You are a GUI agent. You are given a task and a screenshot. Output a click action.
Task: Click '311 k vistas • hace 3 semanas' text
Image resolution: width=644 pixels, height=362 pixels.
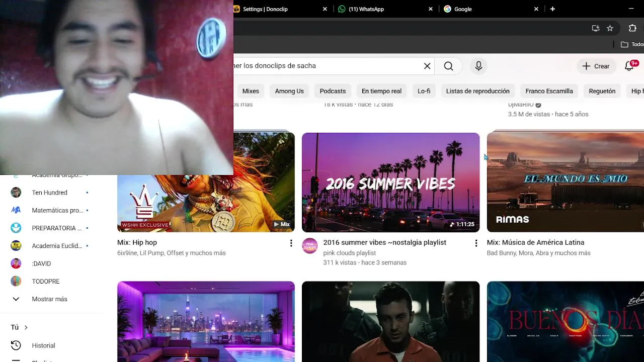tap(365, 262)
